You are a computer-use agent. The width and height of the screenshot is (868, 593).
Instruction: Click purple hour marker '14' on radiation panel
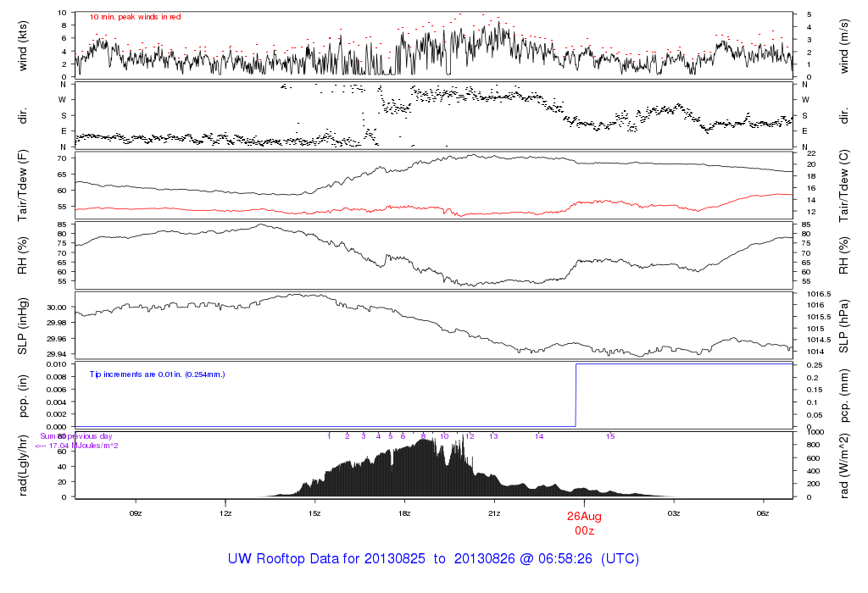click(539, 436)
